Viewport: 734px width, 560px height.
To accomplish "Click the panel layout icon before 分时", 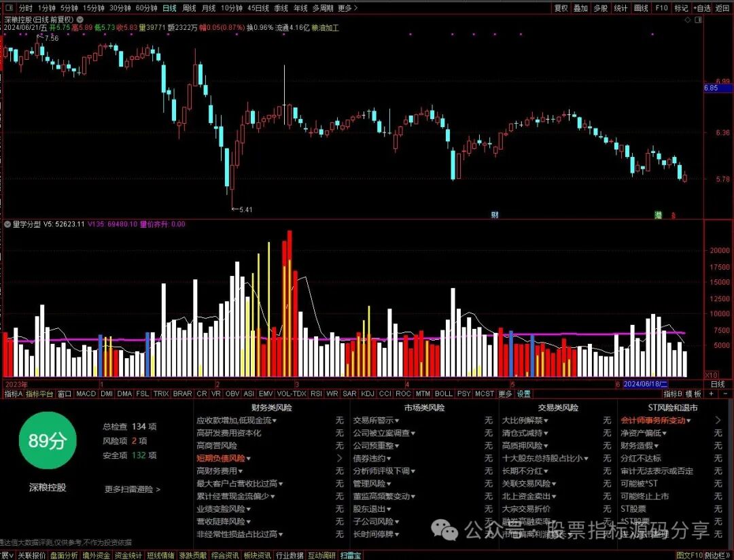I will 9,8.
